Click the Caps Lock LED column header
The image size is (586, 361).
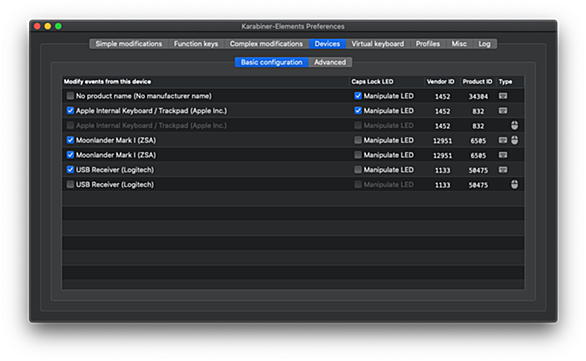coord(386,81)
